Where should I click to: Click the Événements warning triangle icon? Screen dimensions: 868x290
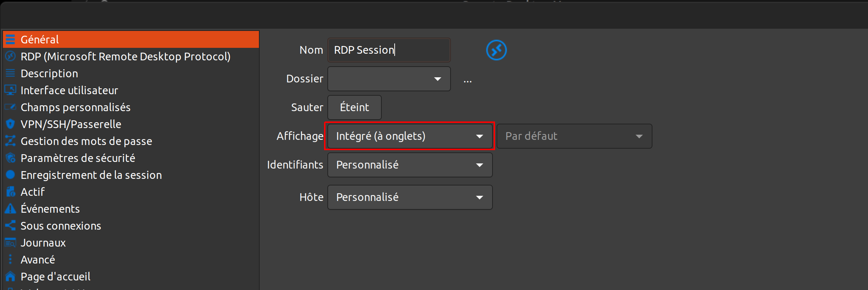[x=10, y=209]
